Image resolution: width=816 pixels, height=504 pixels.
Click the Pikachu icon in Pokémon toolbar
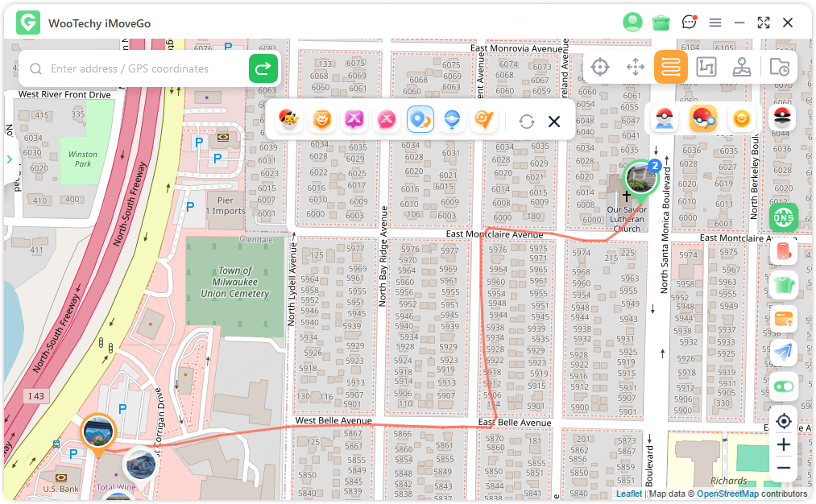[x=288, y=121]
